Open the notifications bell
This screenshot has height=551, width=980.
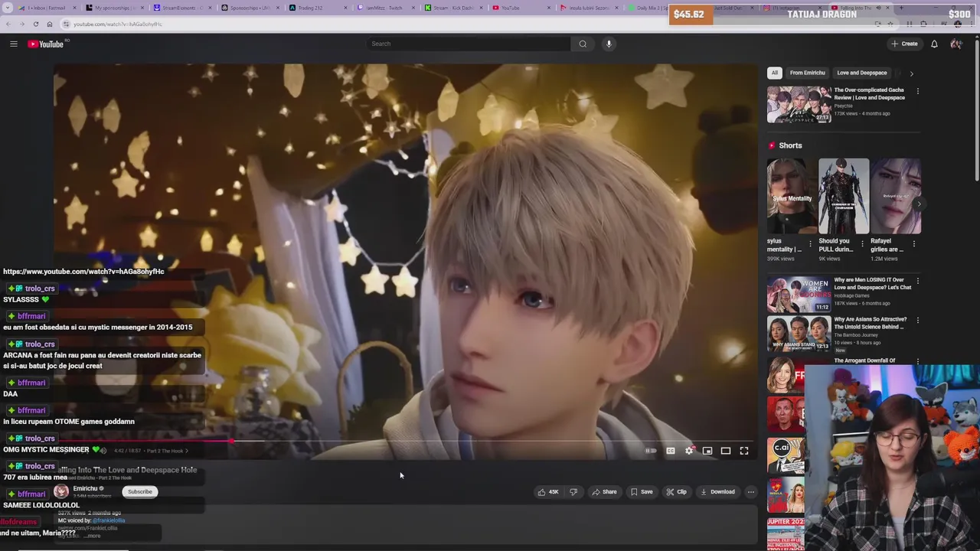point(934,44)
